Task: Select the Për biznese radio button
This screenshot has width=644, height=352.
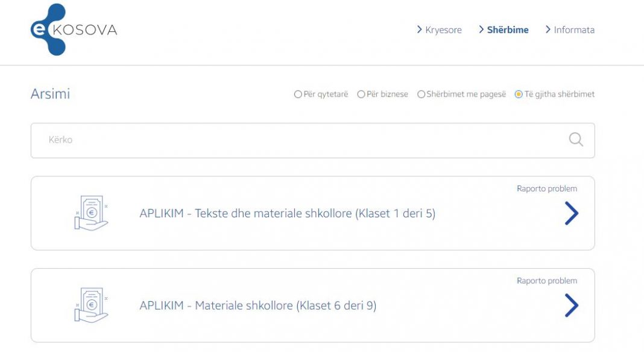Action: click(x=361, y=94)
